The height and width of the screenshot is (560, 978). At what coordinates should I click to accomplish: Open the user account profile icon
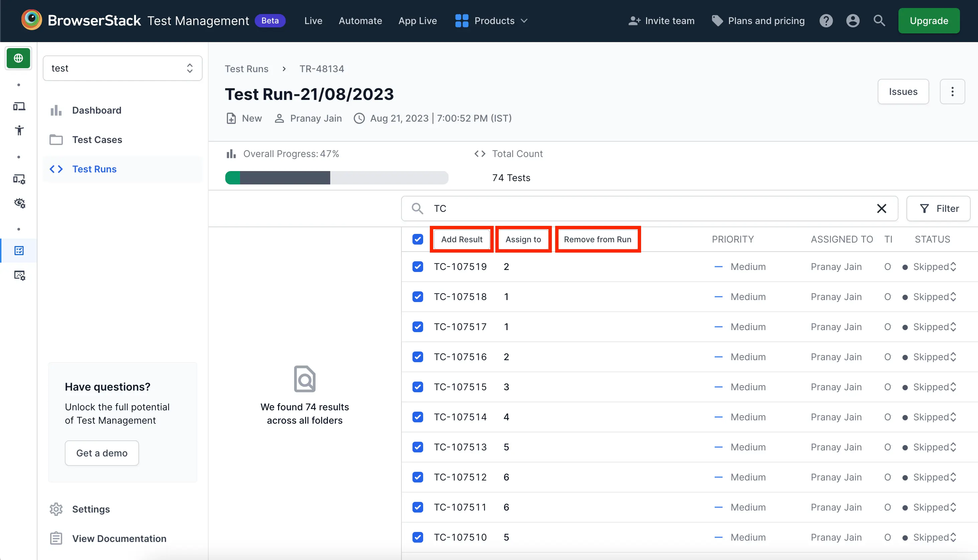tap(852, 21)
